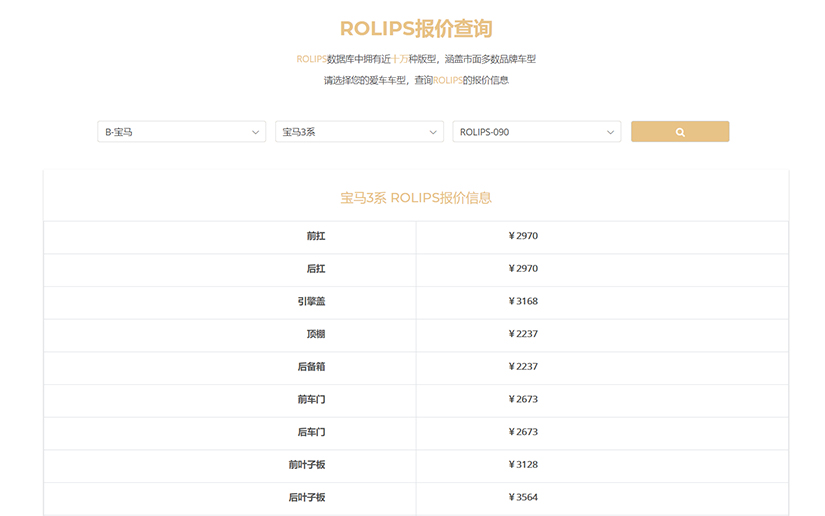The height and width of the screenshot is (516, 825).
Task: Select the 后车门 row label
Action: pos(311,432)
